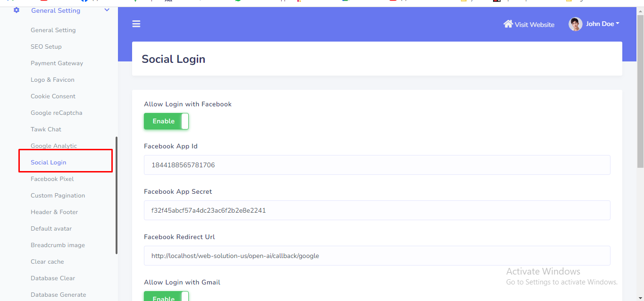Select Payment Gateway in the sidebar
644x301 pixels.
pyautogui.click(x=57, y=63)
